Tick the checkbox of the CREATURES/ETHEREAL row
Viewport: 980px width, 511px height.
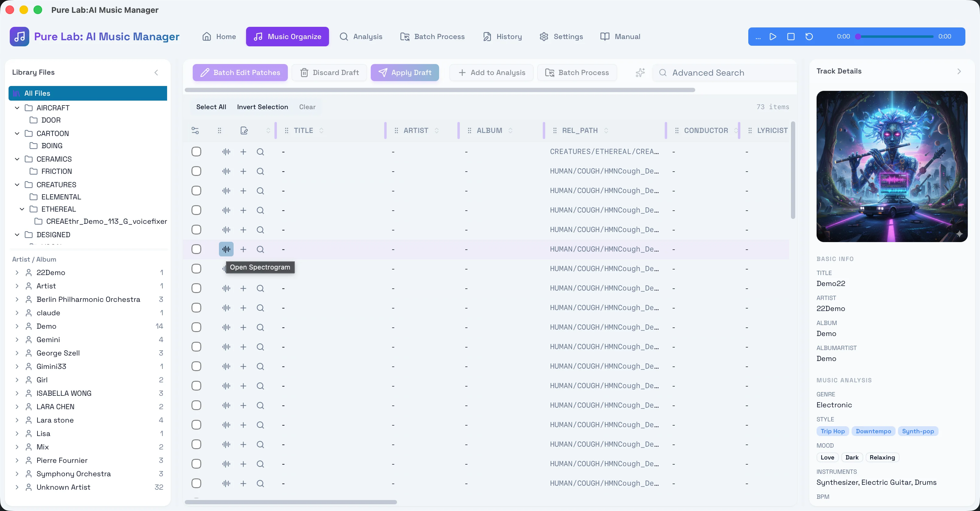tap(196, 152)
